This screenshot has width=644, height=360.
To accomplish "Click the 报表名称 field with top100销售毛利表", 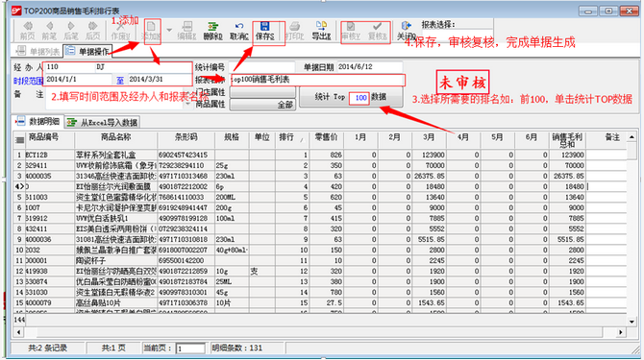I will tap(317, 80).
